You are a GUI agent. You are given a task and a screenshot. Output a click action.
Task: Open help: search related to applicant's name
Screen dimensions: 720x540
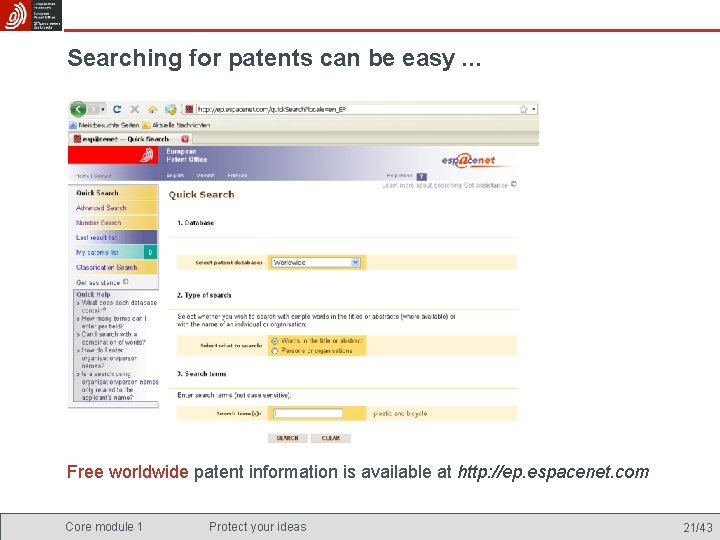[120, 386]
